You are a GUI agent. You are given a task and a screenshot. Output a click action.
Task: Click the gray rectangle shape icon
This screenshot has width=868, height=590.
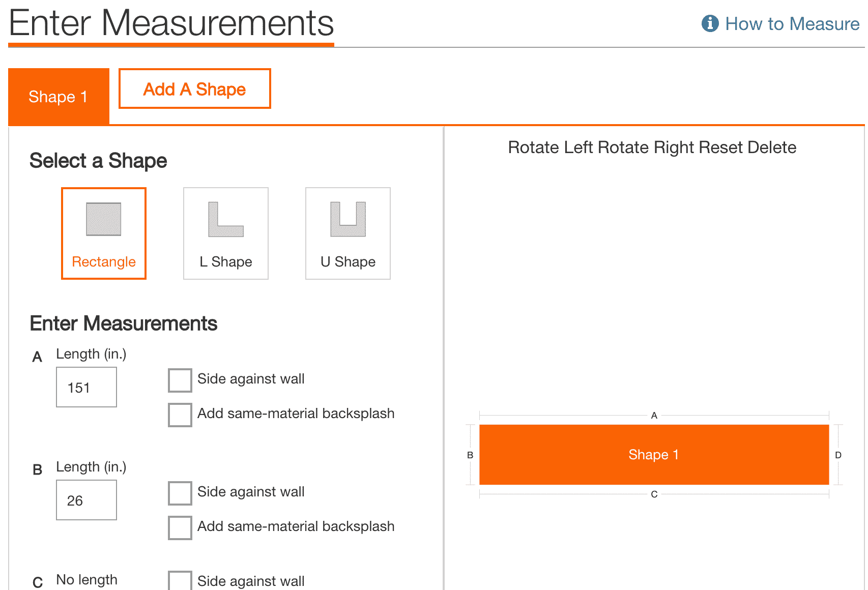[104, 219]
